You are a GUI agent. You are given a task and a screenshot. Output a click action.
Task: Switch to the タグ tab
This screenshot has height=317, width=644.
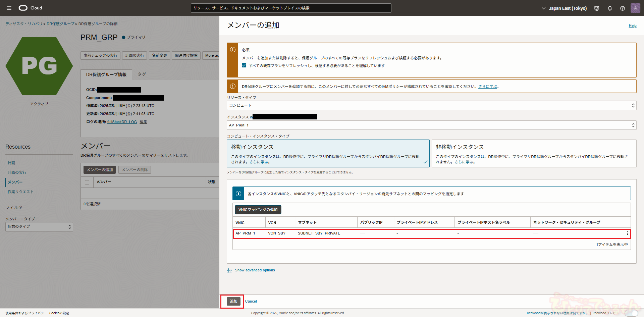[x=142, y=74]
